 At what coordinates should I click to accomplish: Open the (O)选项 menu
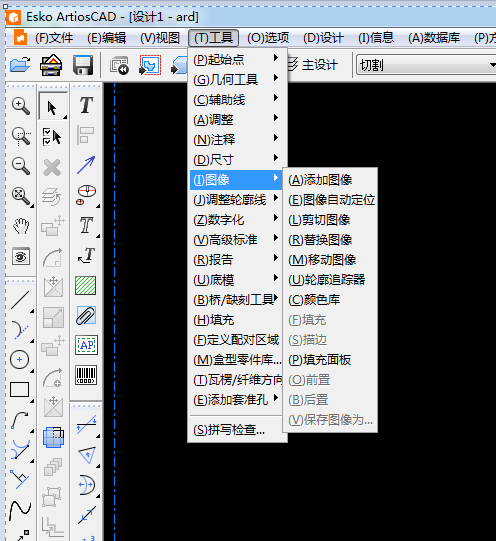coord(268,38)
